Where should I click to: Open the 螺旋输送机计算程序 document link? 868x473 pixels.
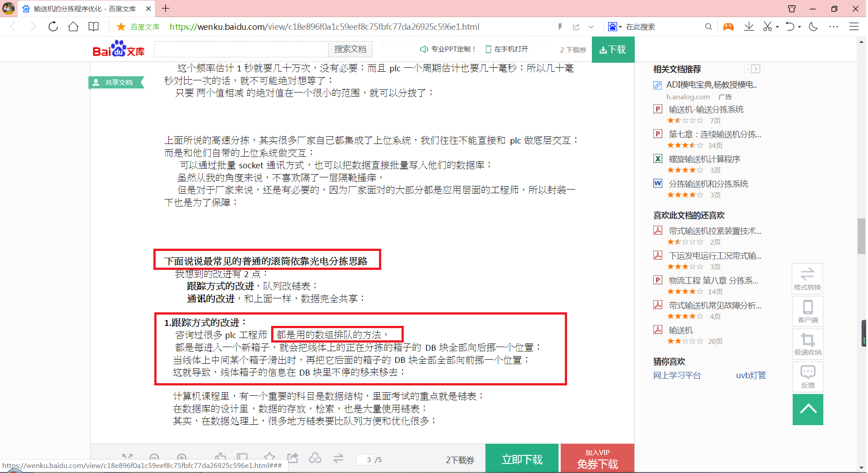click(x=704, y=159)
